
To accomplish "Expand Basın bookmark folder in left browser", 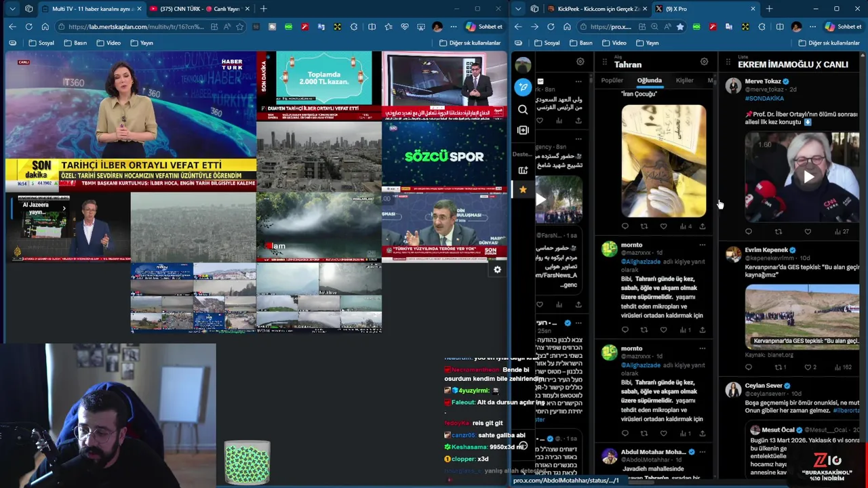I will (x=75, y=43).
